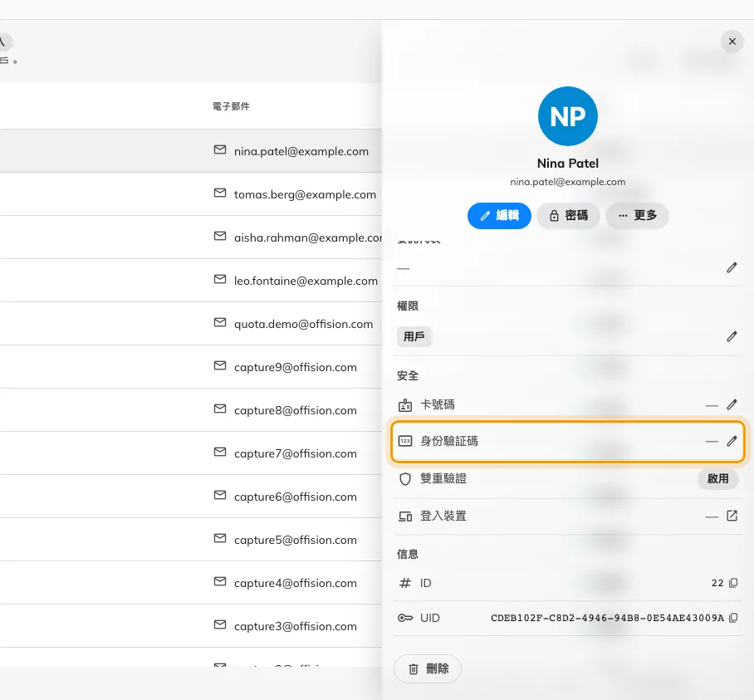This screenshot has width=754, height=700.
Task: Click the 刪除 delete button
Action: point(428,668)
